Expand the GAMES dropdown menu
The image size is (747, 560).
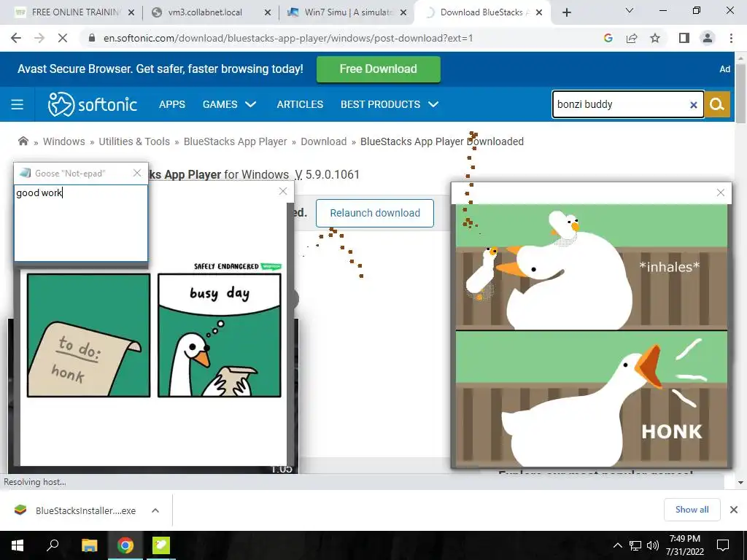[x=229, y=104]
